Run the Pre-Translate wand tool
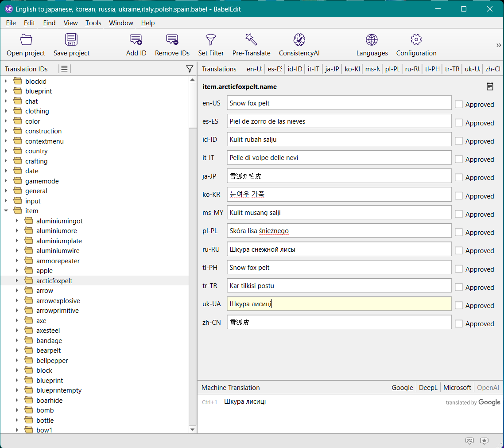The height and width of the screenshot is (448, 504). tap(251, 40)
